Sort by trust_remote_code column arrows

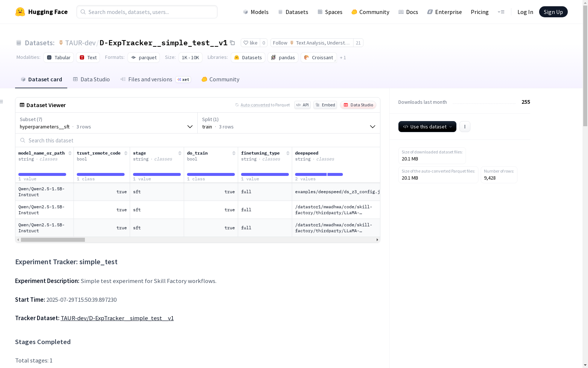(x=126, y=153)
